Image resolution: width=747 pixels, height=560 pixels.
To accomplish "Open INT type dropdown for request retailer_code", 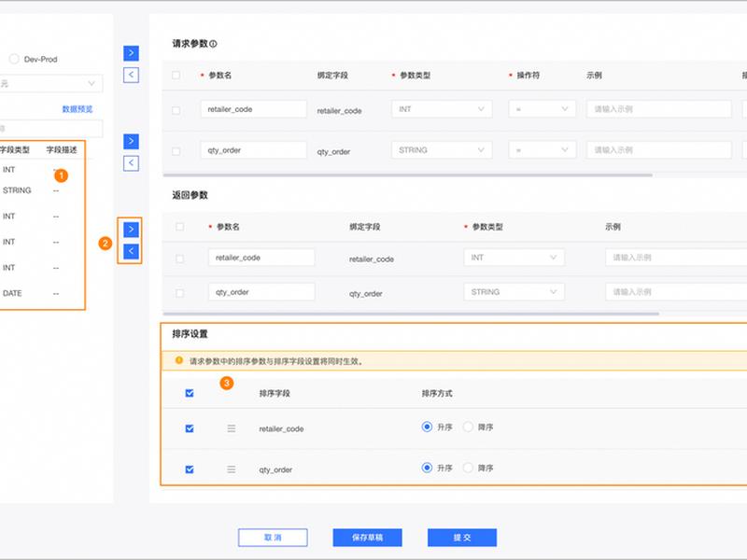I will coord(442,109).
